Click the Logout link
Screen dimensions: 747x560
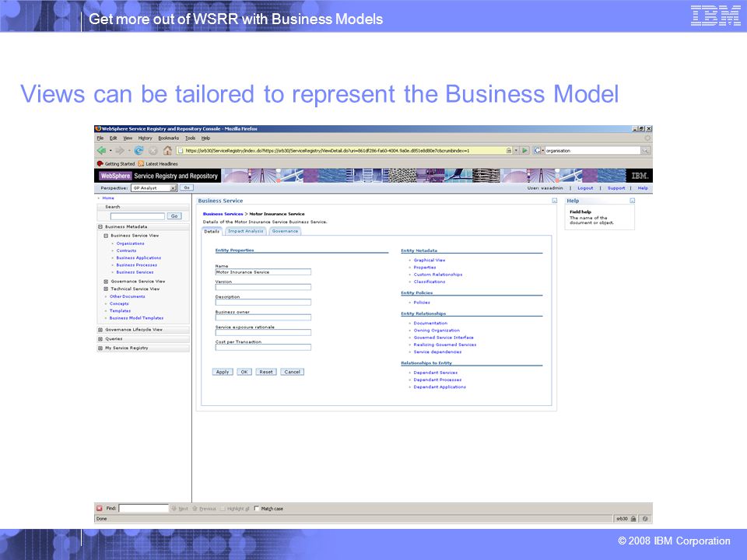(585, 188)
